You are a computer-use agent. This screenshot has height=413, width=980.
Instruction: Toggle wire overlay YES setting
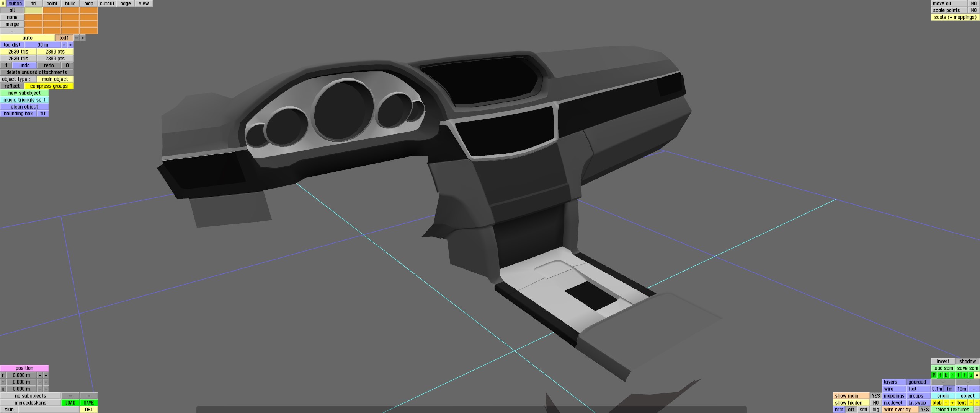coord(925,410)
